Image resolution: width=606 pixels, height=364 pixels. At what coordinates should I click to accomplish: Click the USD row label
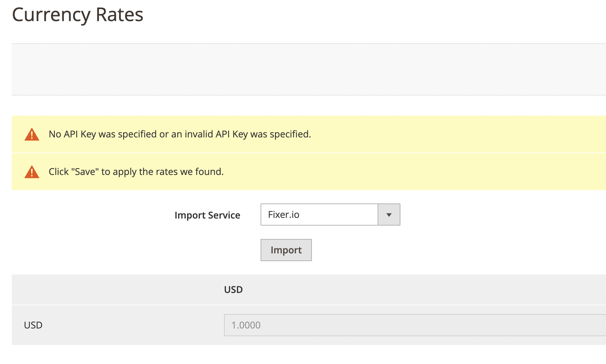[x=33, y=325]
